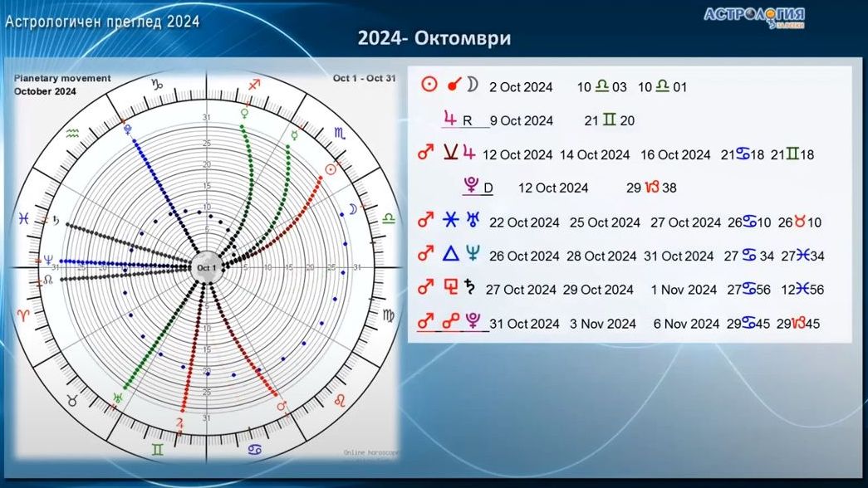
Task: Click the Saturn symbol in the 27 Oct row
Action: 469,288
